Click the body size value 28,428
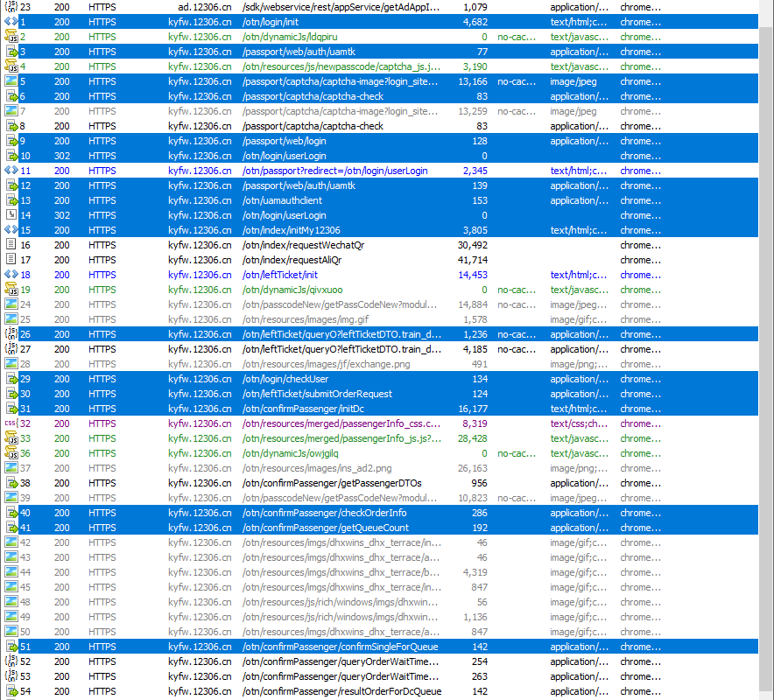Viewport: 774px width, 700px height. pyautogui.click(x=473, y=438)
